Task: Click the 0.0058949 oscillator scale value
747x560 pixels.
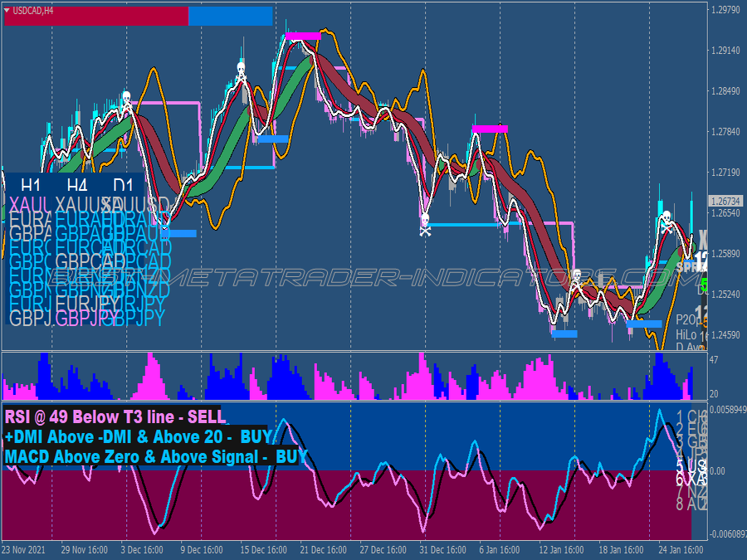Action: 728,409
